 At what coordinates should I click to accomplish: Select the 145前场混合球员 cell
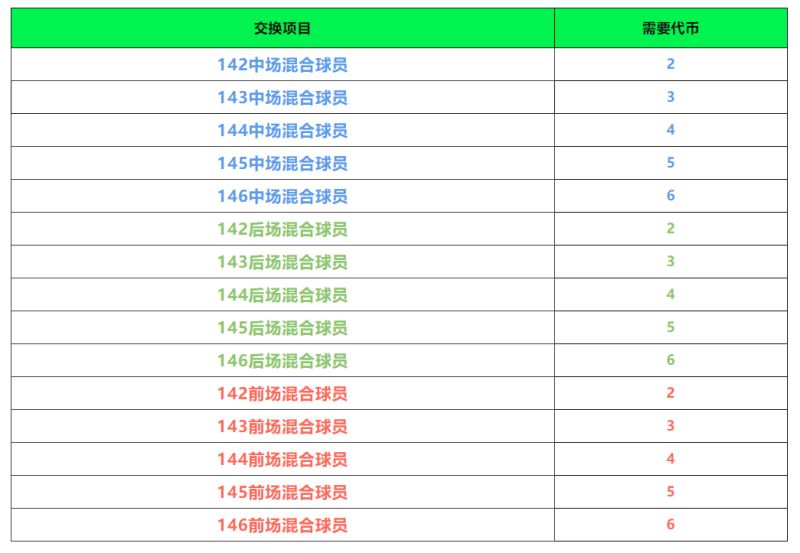[283, 492]
